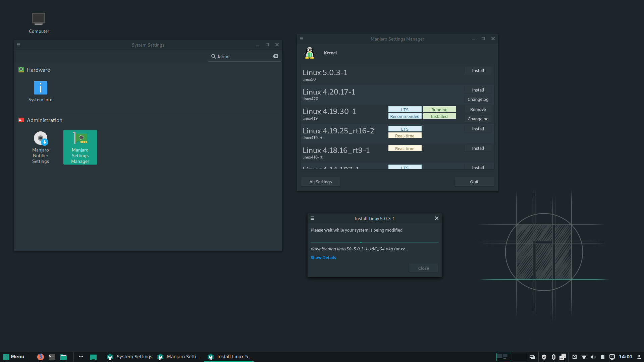The width and height of the screenshot is (644, 362).
Task: Clear the kerne search field text
Action: coord(275,56)
